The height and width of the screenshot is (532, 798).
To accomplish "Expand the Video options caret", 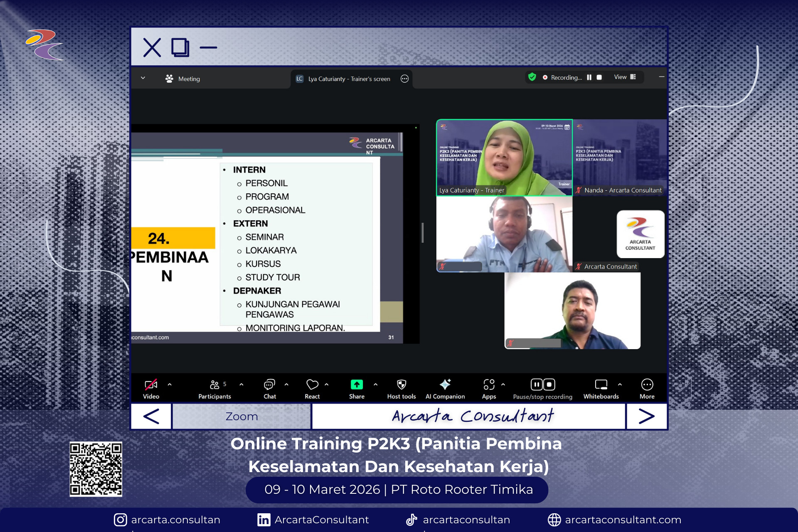I will (170, 384).
